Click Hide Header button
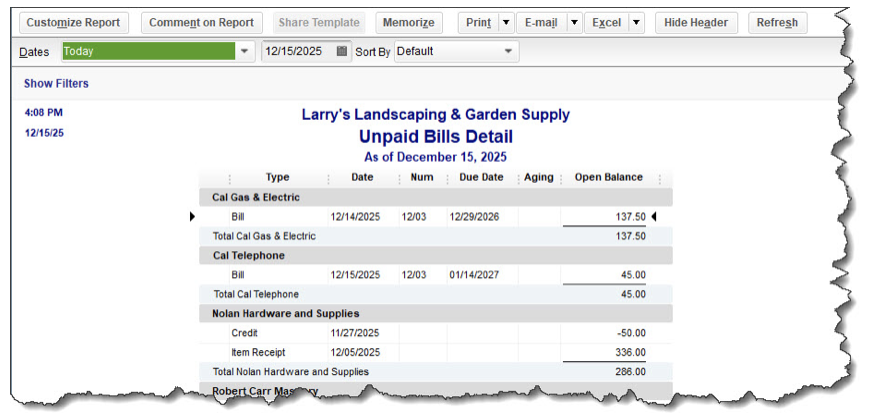The height and width of the screenshot is (418, 870). (x=696, y=23)
